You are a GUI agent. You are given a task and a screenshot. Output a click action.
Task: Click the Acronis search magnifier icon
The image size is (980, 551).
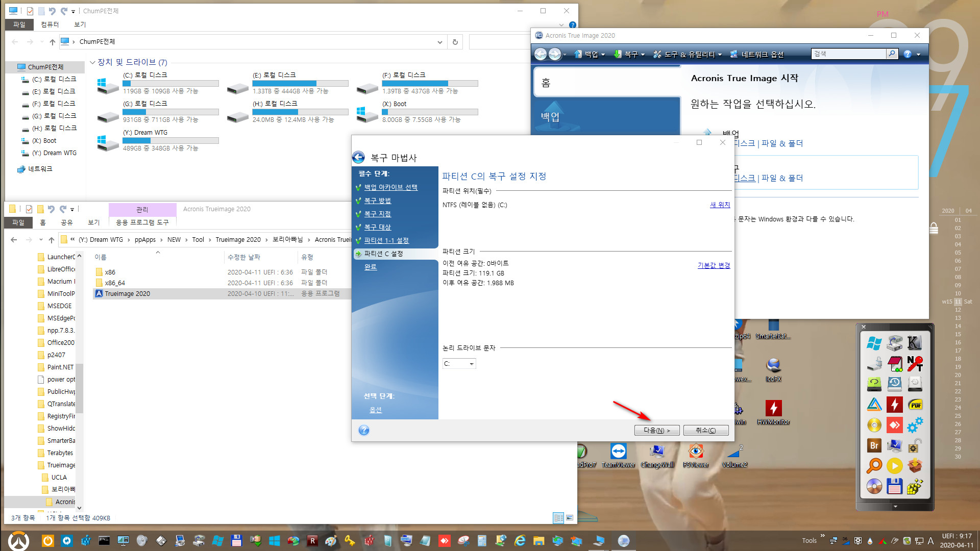pyautogui.click(x=892, y=54)
